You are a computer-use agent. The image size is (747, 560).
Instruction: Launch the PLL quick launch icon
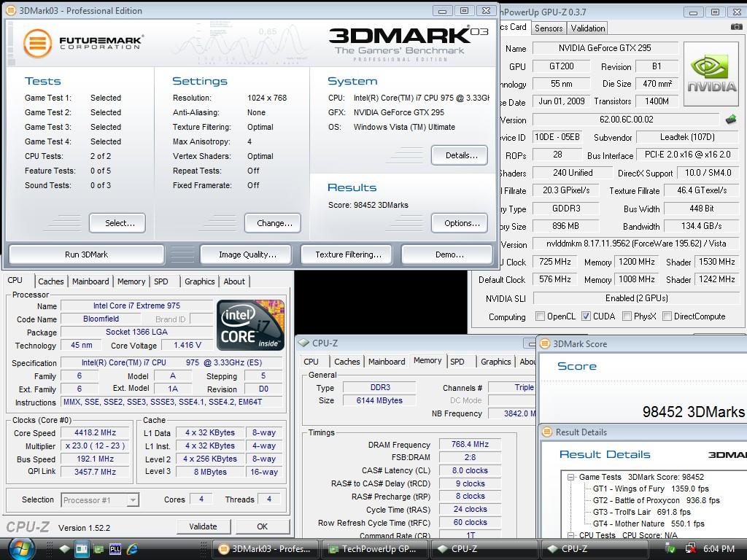click(x=115, y=549)
